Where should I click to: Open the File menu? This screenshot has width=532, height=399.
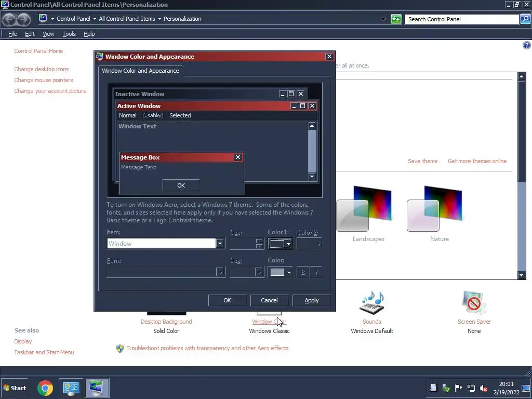pos(12,34)
